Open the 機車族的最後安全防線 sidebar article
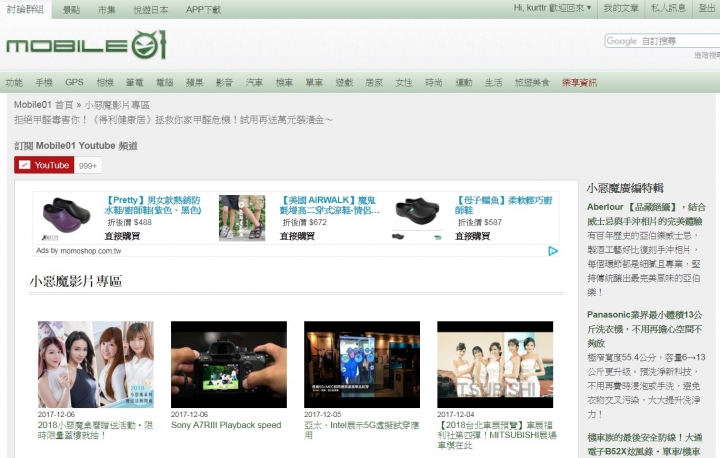Image resolution: width=720 pixels, height=458 pixels. pos(644,444)
